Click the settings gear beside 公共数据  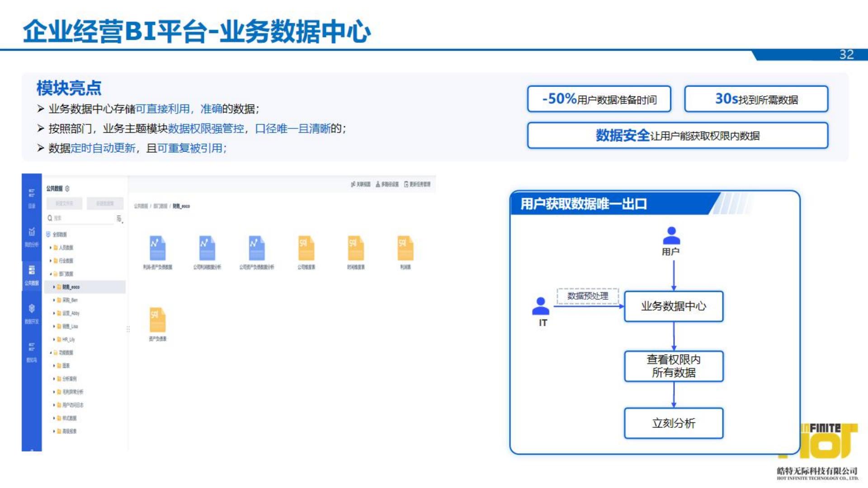pyautogui.click(x=67, y=188)
